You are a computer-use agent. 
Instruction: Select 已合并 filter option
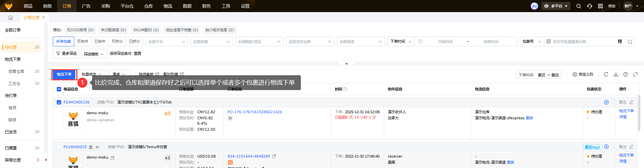click(100, 41)
